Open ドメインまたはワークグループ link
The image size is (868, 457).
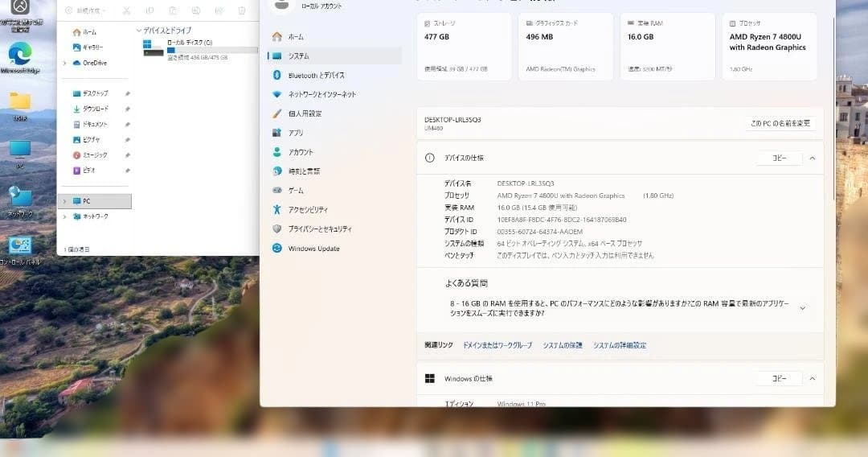pos(497,345)
